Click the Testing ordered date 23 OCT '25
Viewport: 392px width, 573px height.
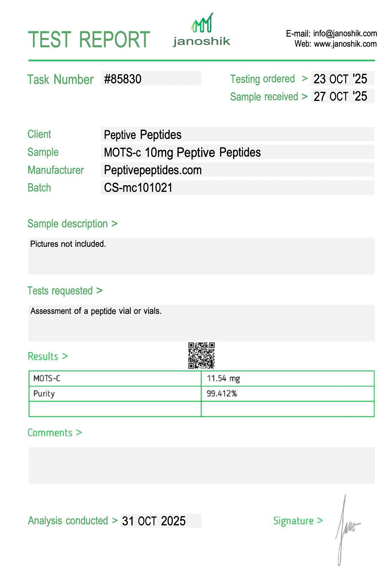tap(340, 79)
